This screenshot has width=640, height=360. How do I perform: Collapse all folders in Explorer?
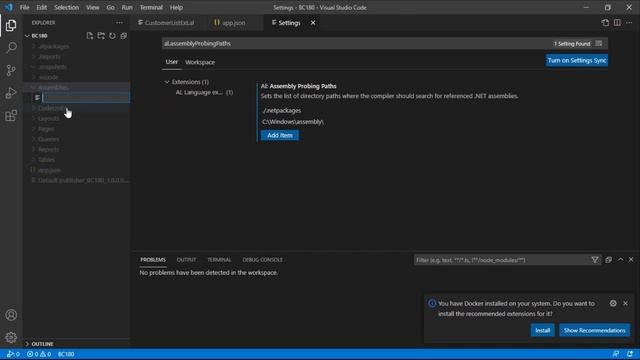click(124, 36)
